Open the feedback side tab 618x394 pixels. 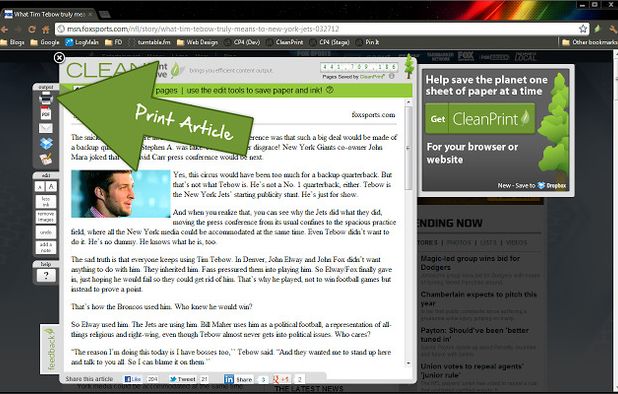(50, 349)
